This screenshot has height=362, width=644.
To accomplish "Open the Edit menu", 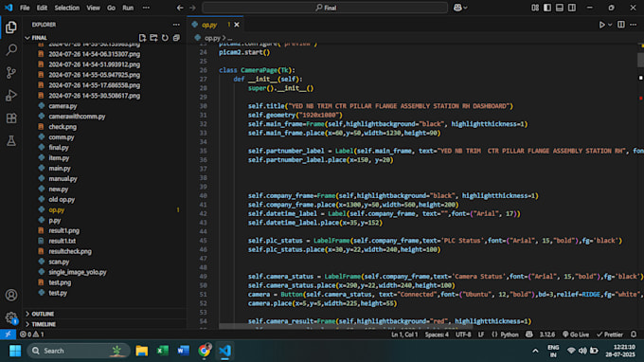I will click(x=42, y=8).
